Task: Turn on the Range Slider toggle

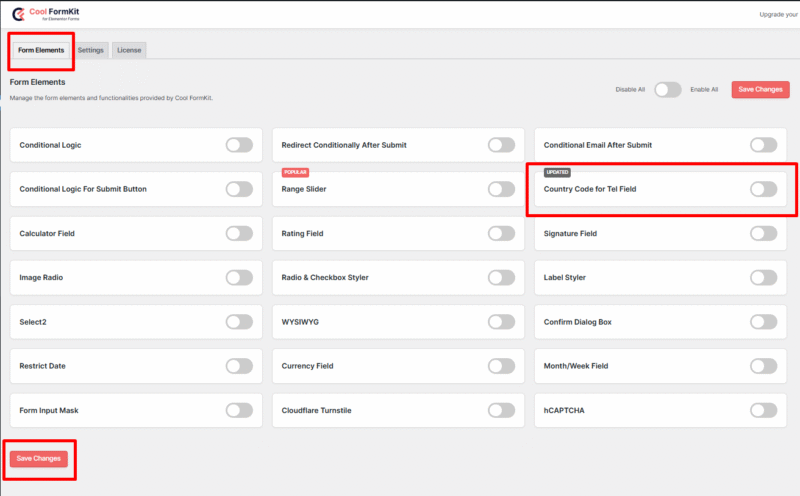Action: (501, 189)
